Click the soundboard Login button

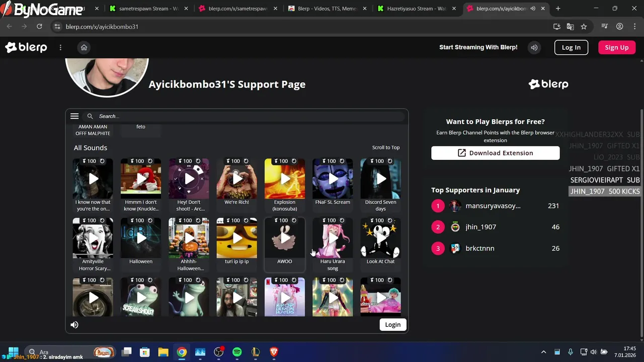tap(393, 325)
